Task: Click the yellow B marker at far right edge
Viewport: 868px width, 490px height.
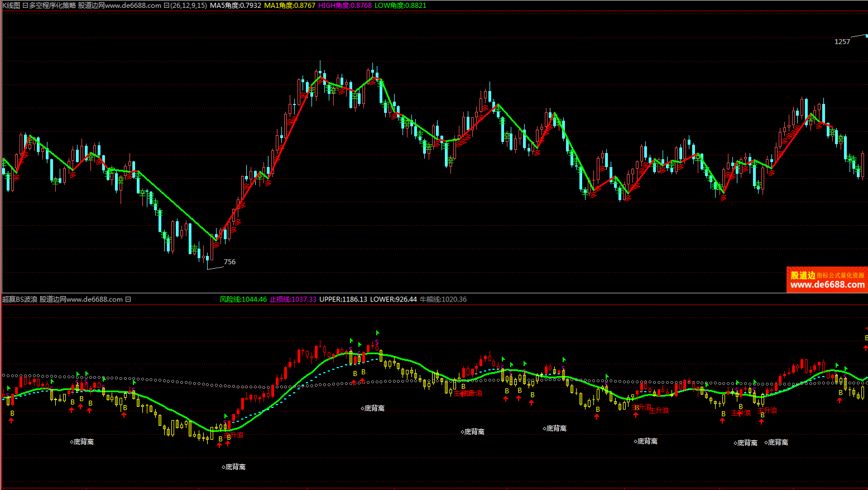Action: point(866,338)
